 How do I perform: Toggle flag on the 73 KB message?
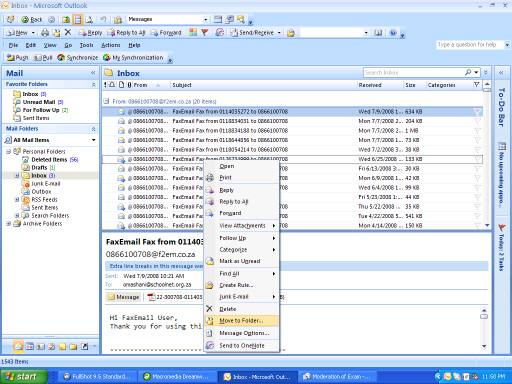[x=478, y=140]
